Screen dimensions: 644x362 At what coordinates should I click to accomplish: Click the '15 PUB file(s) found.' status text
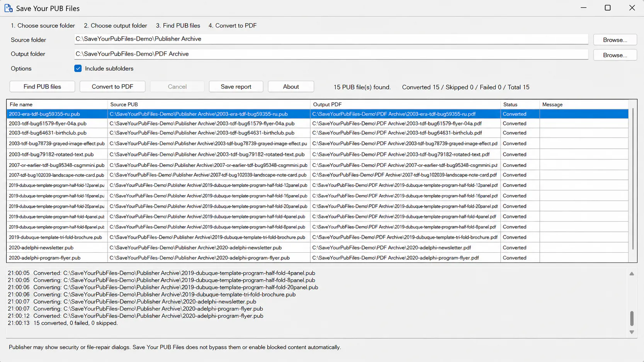[x=362, y=87]
